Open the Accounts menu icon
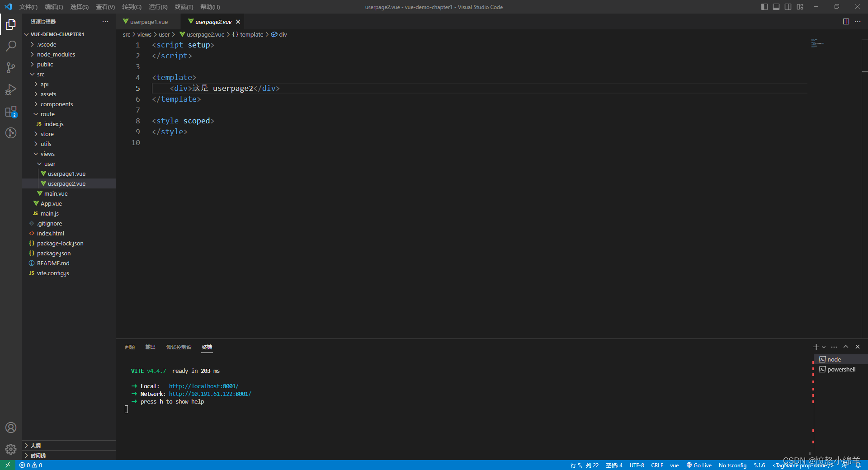Screen dimensions: 868x470 [x=11, y=428]
